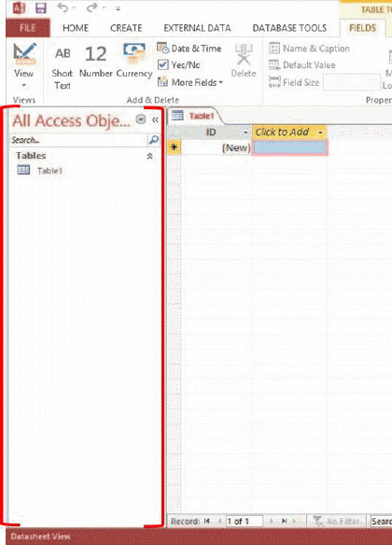392x545 pixels.
Task: Switch to the CREATE ribbon tab
Action: click(126, 28)
